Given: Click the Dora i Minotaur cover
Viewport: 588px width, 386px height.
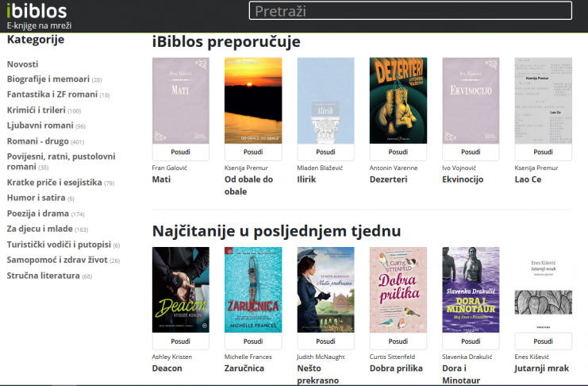Looking at the screenshot, I should [x=471, y=290].
